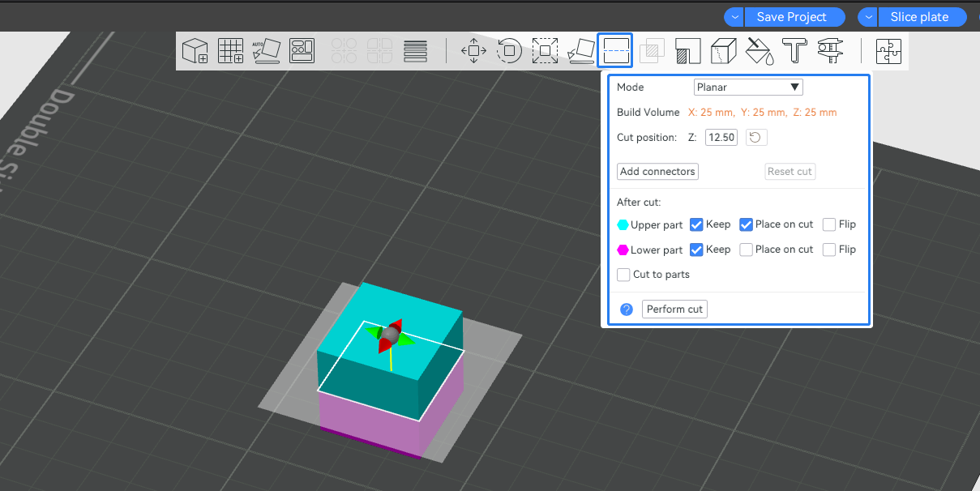The height and width of the screenshot is (491, 980).
Task: Click the magenta Lower part color marker
Action: 623,250
